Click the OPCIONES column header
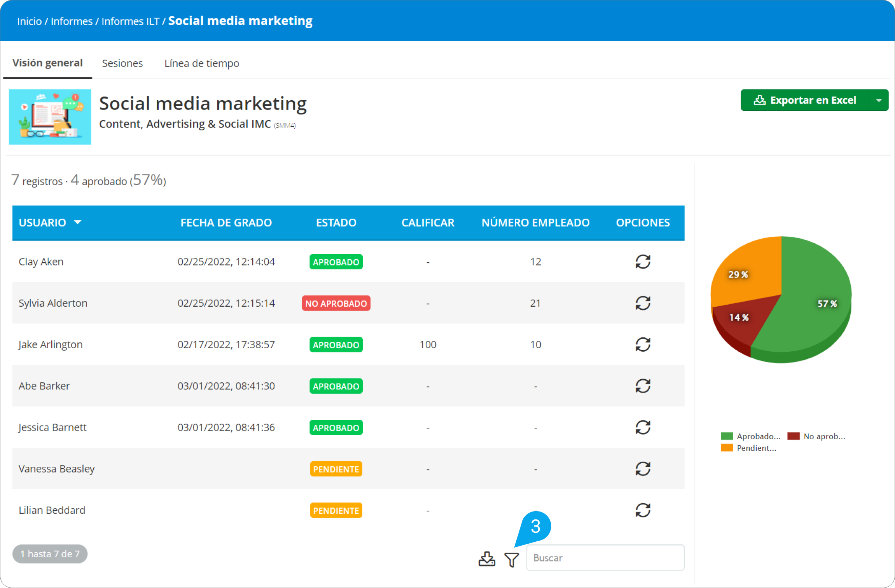The height and width of the screenshot is (588, 895). coord(643,223)
